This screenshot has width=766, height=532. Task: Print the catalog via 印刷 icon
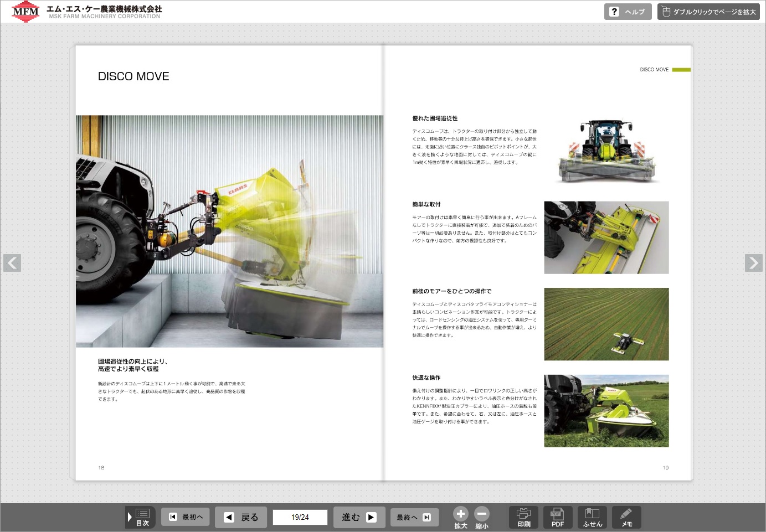click(524, 517)
